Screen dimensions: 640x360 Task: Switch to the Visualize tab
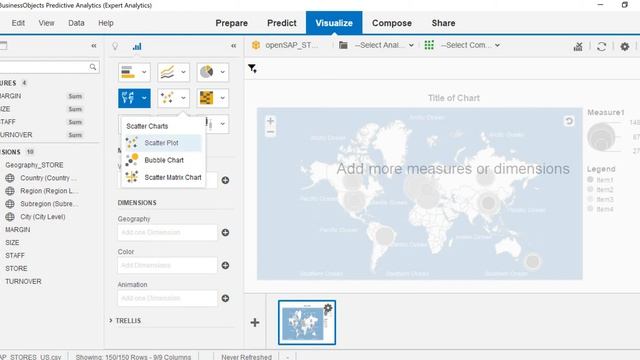coord(334,23)
